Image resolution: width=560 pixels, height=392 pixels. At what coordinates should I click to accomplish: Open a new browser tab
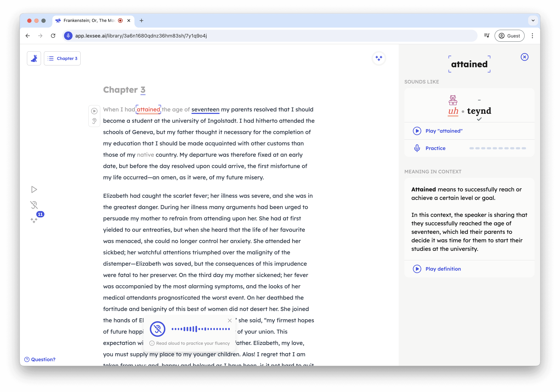(x=142, y=21)
